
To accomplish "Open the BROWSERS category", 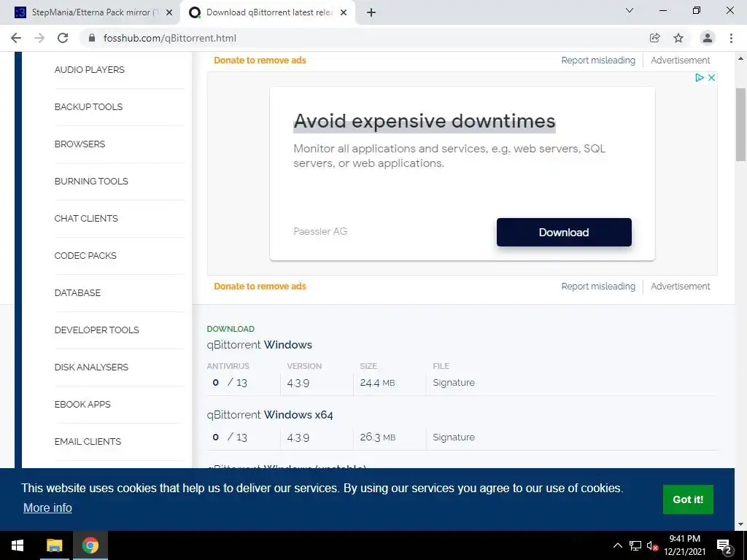I will (80, 144).
